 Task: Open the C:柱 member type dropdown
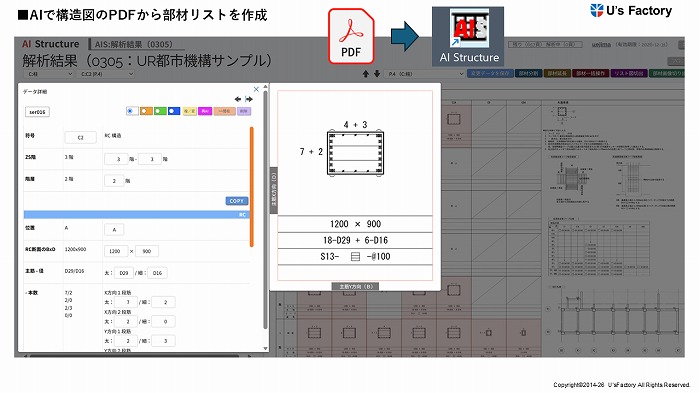pos(49,74)
